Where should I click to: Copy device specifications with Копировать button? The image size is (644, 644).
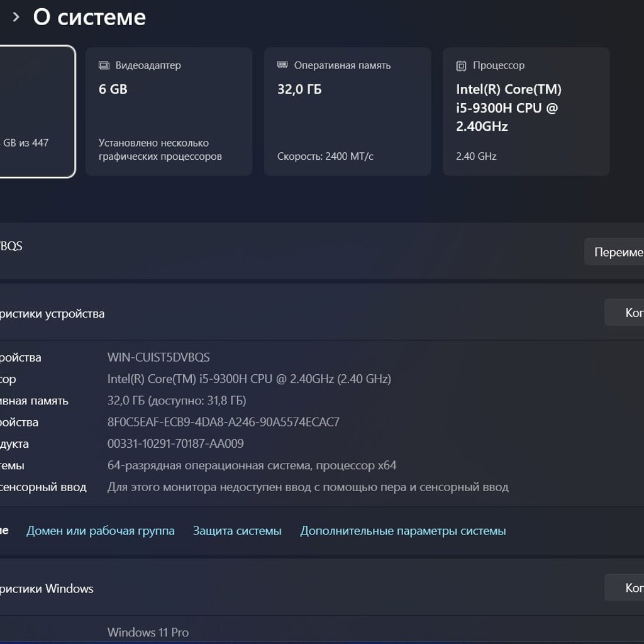[625, 313]
